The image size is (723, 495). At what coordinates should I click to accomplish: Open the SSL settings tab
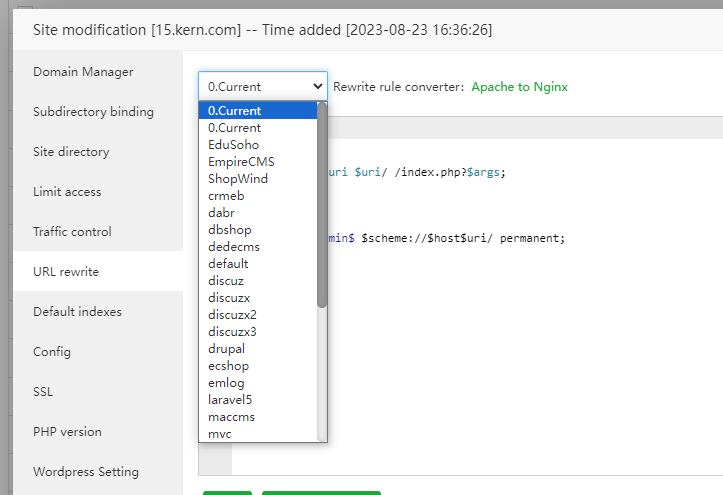pos(43,392)
